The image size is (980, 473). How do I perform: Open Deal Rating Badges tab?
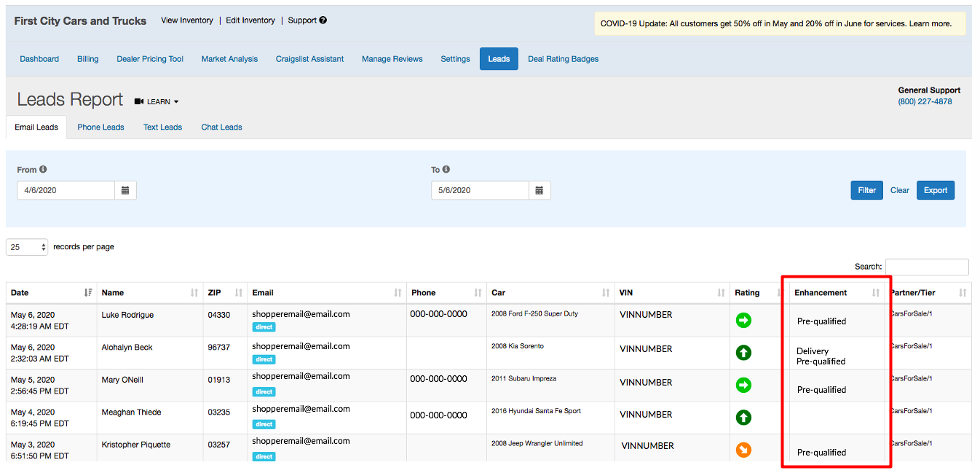(563, 59)
